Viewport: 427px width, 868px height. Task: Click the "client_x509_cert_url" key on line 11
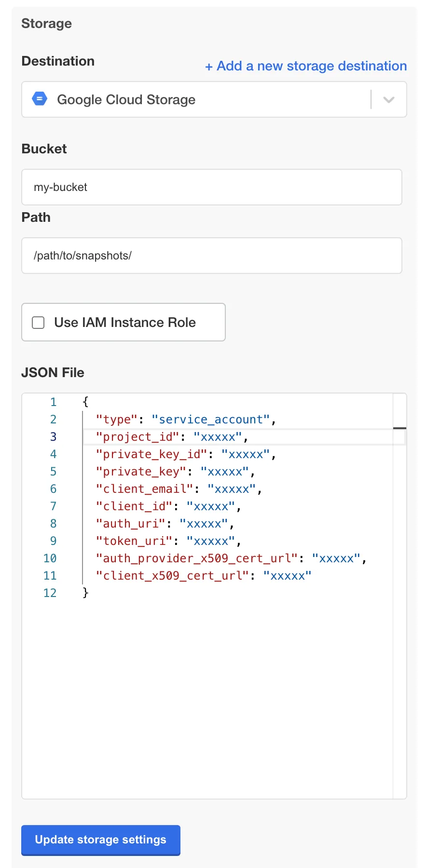[x=172, y=576]
